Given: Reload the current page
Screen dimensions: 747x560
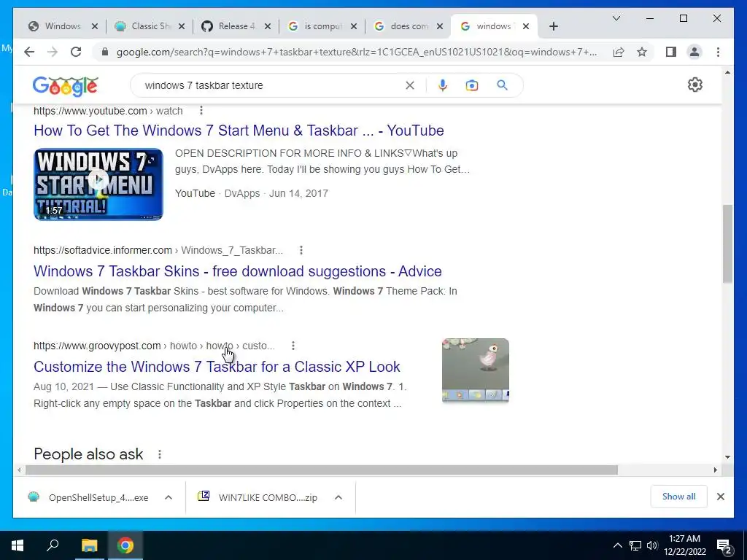Looking at the screenshot, I should coord(76,52).
